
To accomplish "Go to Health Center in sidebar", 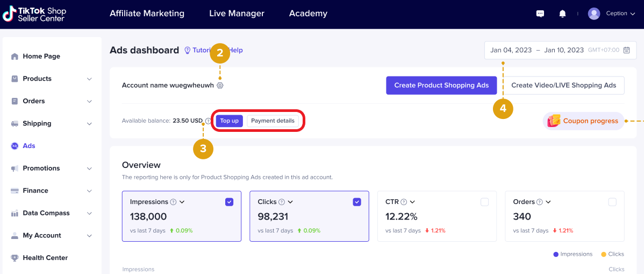I will pos(45,258).
